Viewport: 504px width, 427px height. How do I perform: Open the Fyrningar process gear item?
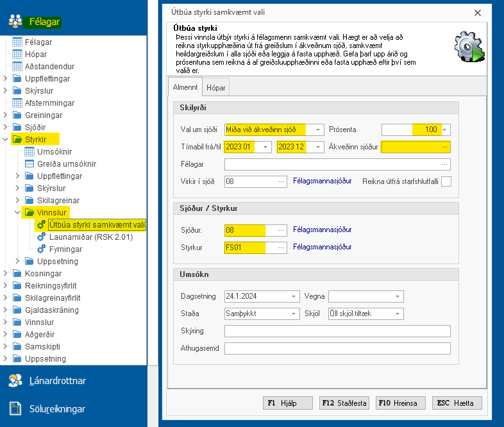point(41,249)
